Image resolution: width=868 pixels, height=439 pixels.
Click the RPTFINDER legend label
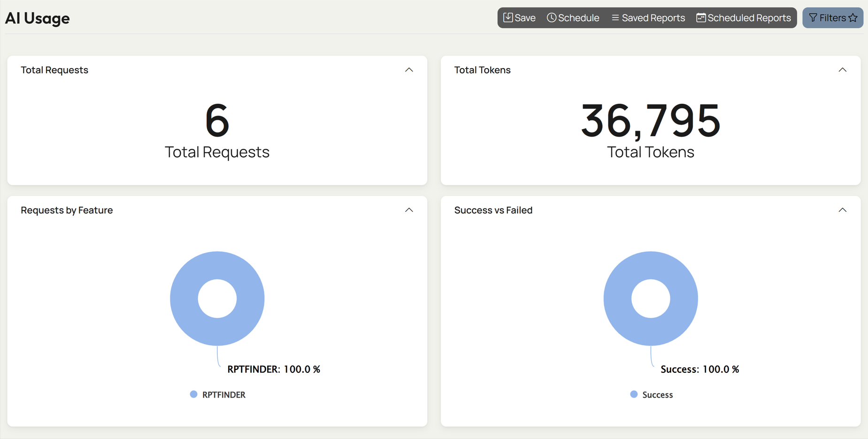[224, 395]
